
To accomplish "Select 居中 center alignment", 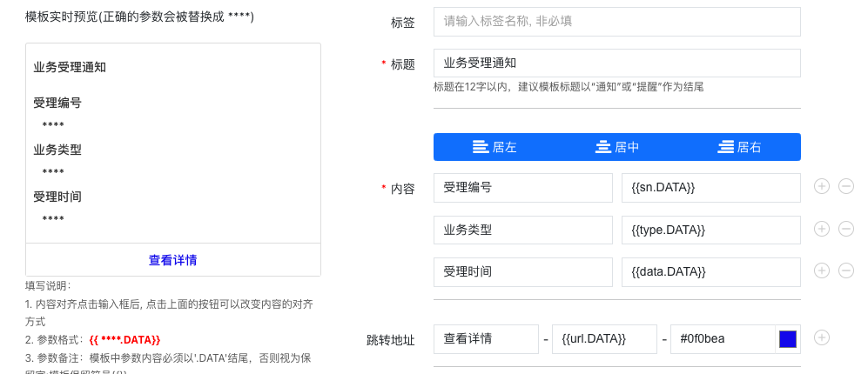I will click(x=616, y=147).
